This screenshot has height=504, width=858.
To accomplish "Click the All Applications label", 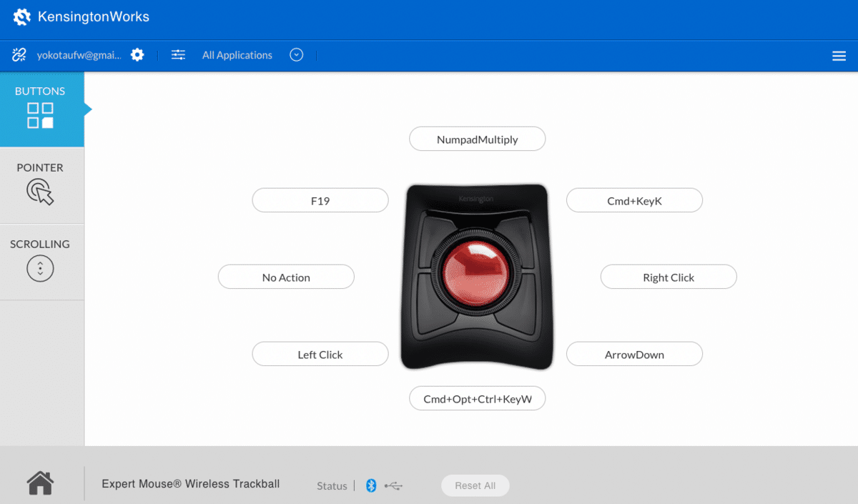I will click(x=237, y=55).
